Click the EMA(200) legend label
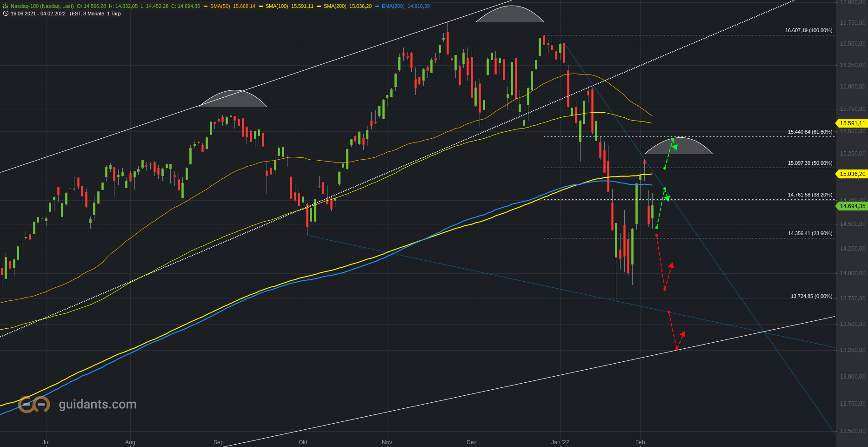The height and width of the screenshot is (447, 868). coord(393,6)
